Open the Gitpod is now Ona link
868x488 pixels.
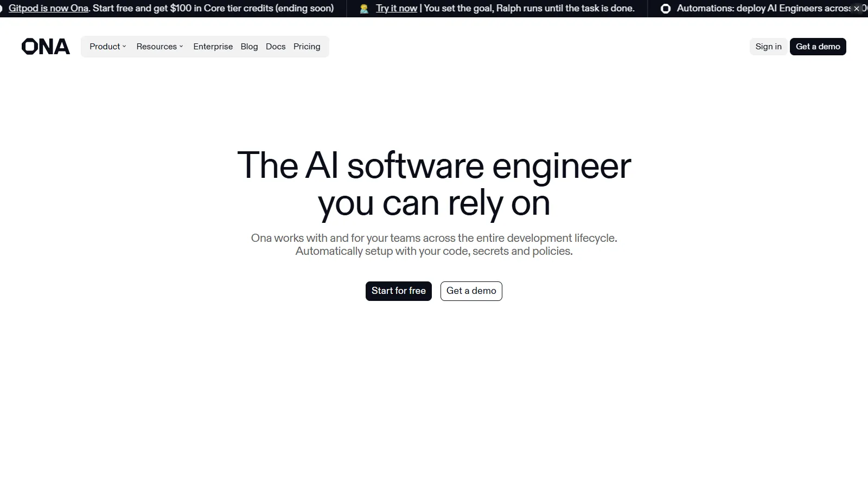point(48,8)
